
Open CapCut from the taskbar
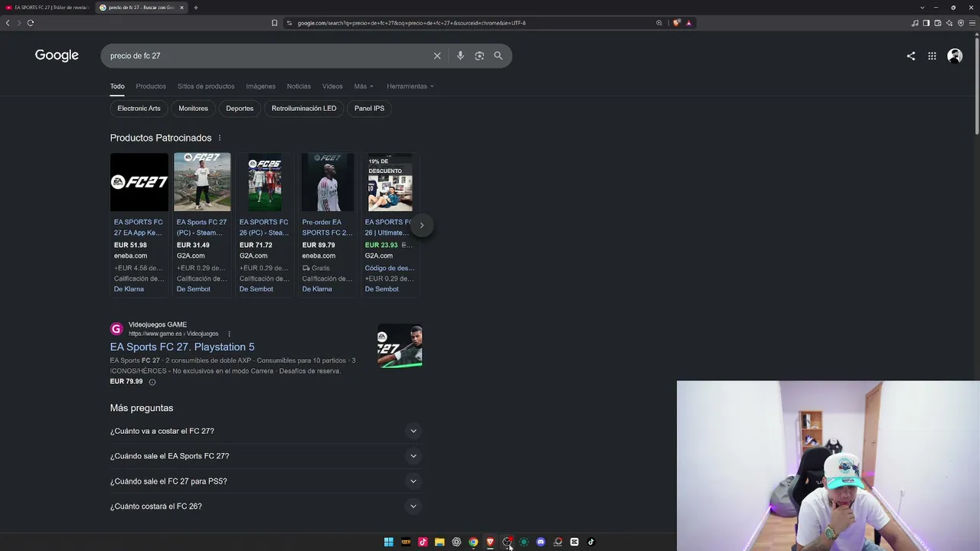click(574, 542)
